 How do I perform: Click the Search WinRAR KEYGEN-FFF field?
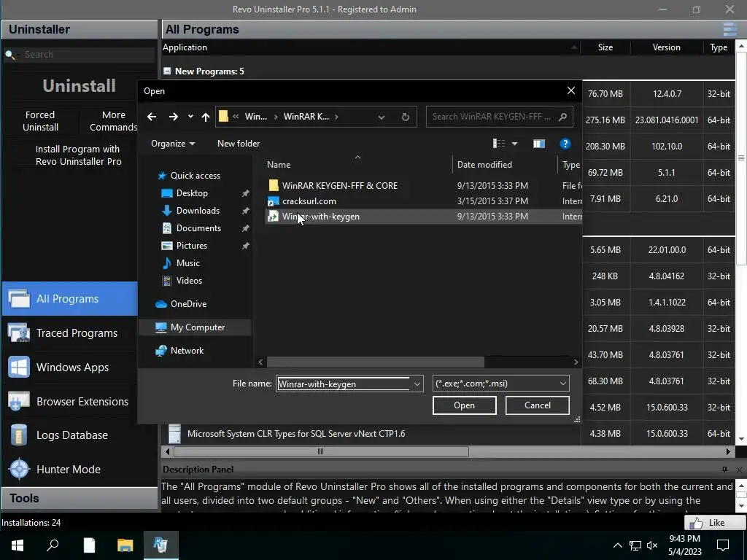click(x=499, y=117)
